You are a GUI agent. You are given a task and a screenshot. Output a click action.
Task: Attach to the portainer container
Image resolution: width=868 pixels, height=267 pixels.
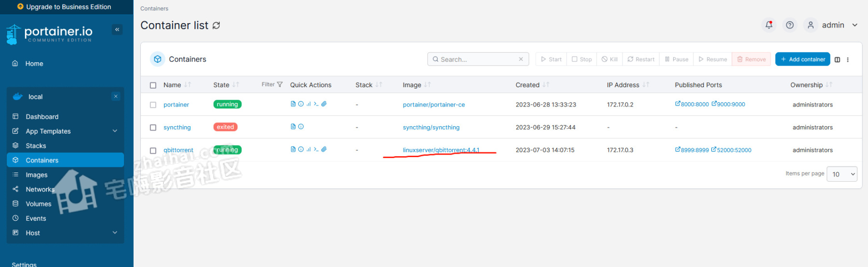(x=324, y=104)
